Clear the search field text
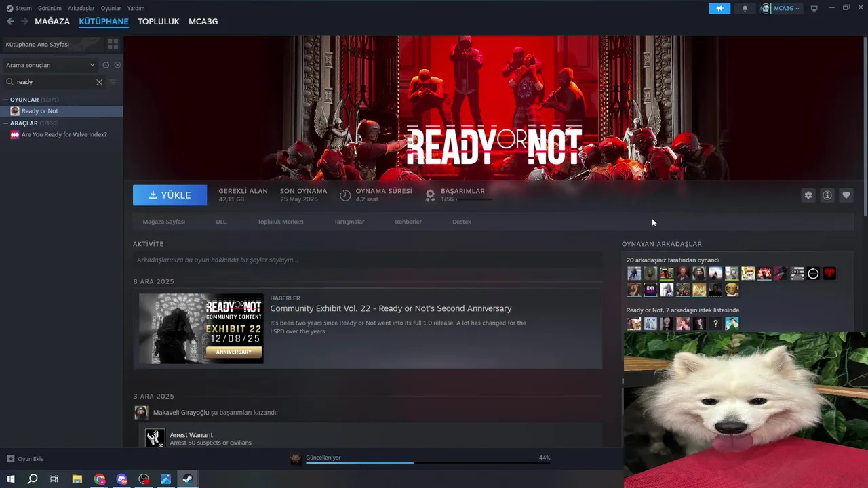This screenshot has height=488, width=868. (x=99, y=82)
